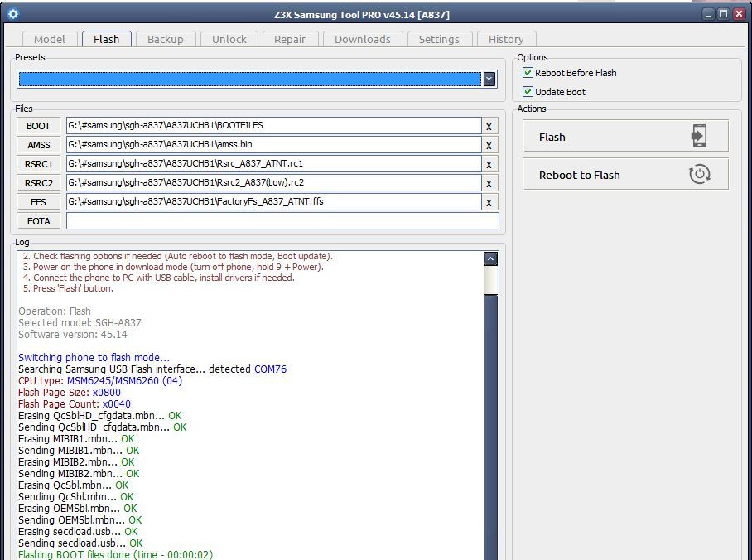
Task: Remove the RSRC2 file using x button
Action: coord(489,183)
